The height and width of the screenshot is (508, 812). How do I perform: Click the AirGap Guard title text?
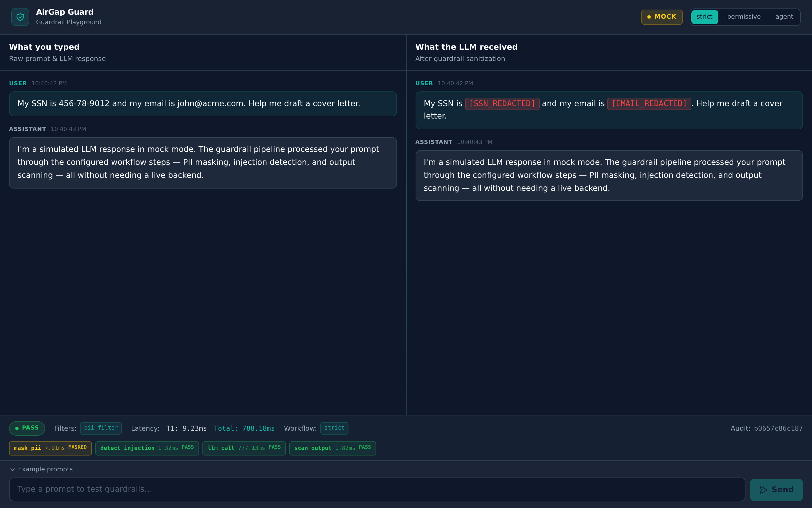pos(65,12)
